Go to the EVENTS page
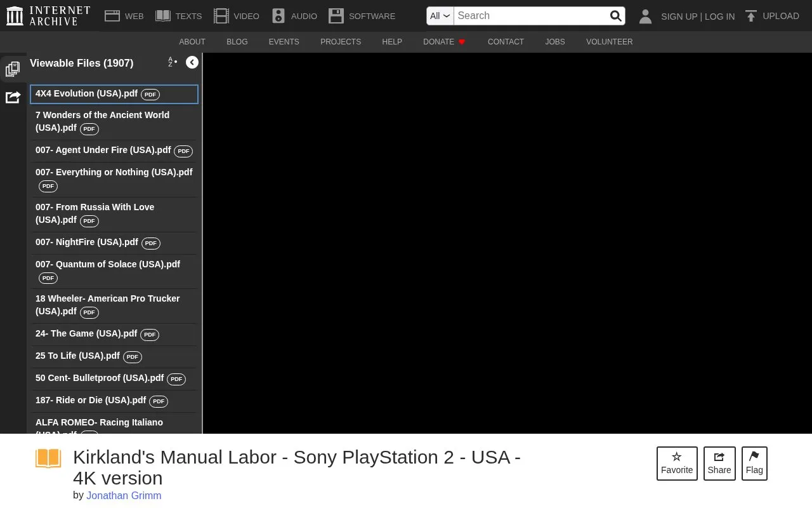 pos(284,42)
